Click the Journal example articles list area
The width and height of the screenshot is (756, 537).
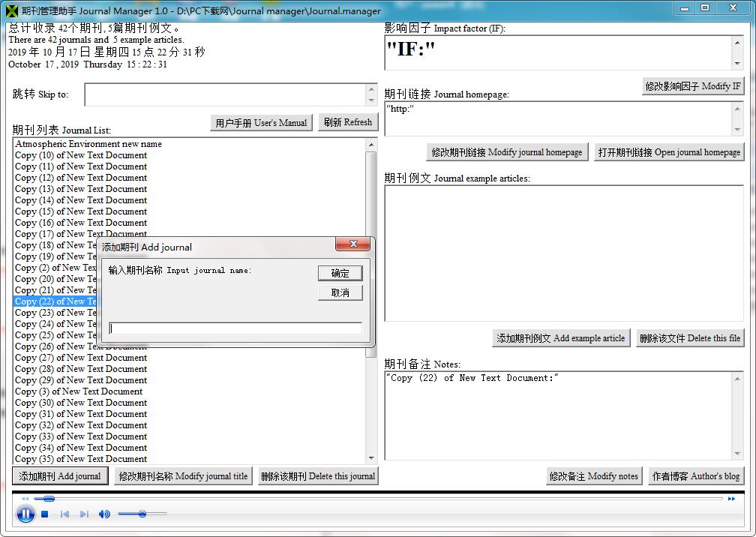[564, 253]
